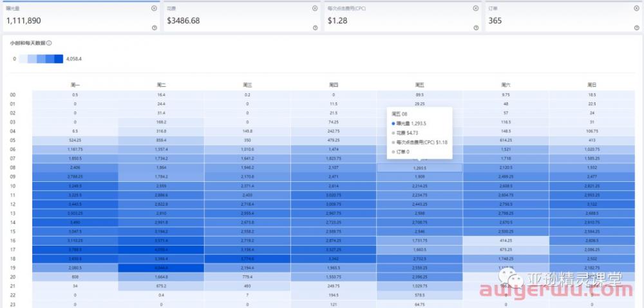
Task: Click the middle legend color block
Action: pos(41,59)
